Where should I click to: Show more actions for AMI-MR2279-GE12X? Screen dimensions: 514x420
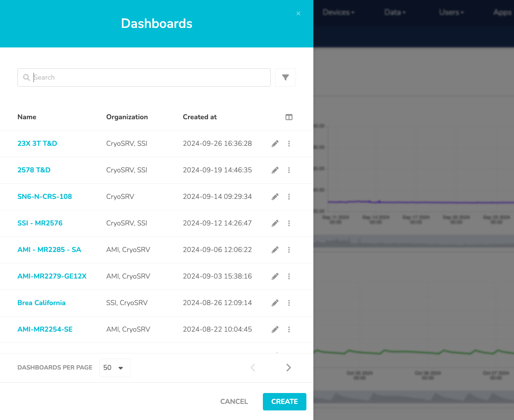click(289, 276)
